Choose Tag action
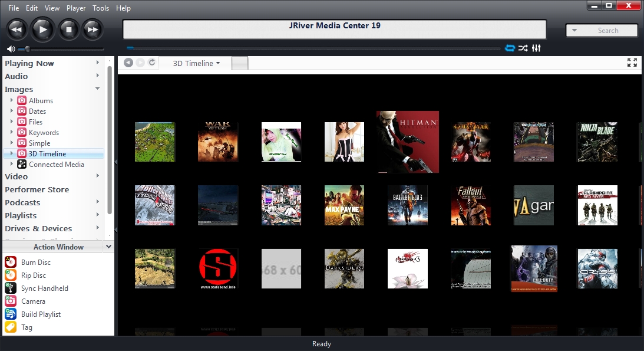644x351 pixels. [27, 327]
